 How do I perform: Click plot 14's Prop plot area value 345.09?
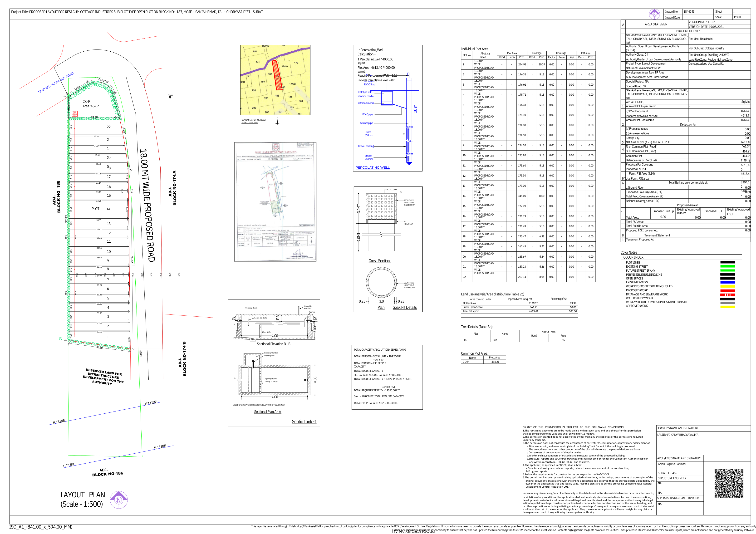click(521, 196)
